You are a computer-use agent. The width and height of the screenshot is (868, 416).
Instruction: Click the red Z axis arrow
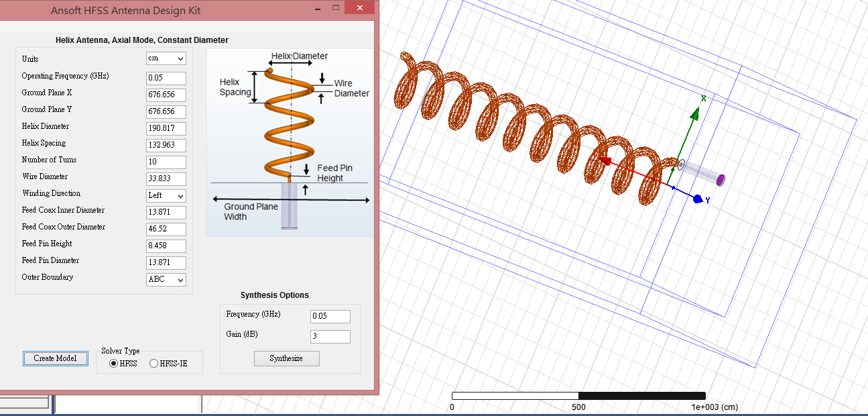605,160
